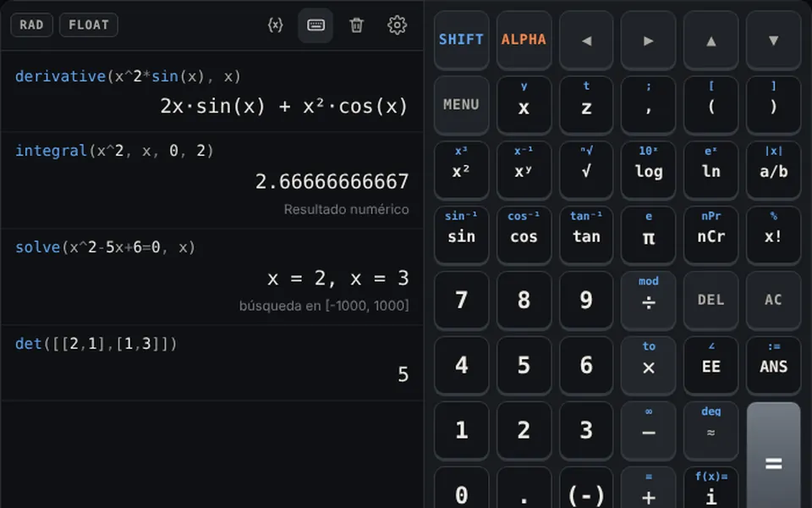Screen dimensions: 812x508
Task: Insert the variable z key
Action: 586,105
